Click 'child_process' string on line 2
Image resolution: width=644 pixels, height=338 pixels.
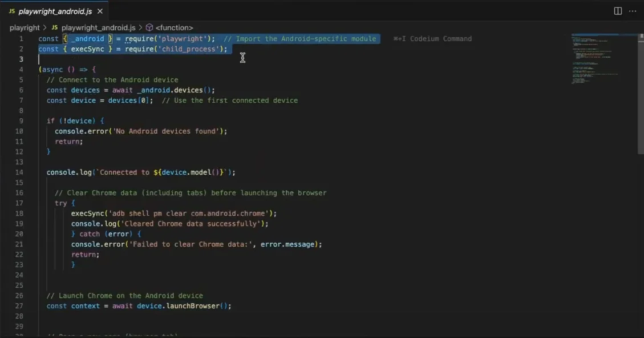[x=188, y=49]
